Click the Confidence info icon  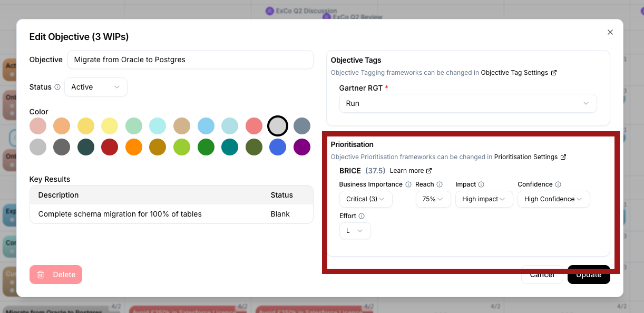(x=558, y=184)
